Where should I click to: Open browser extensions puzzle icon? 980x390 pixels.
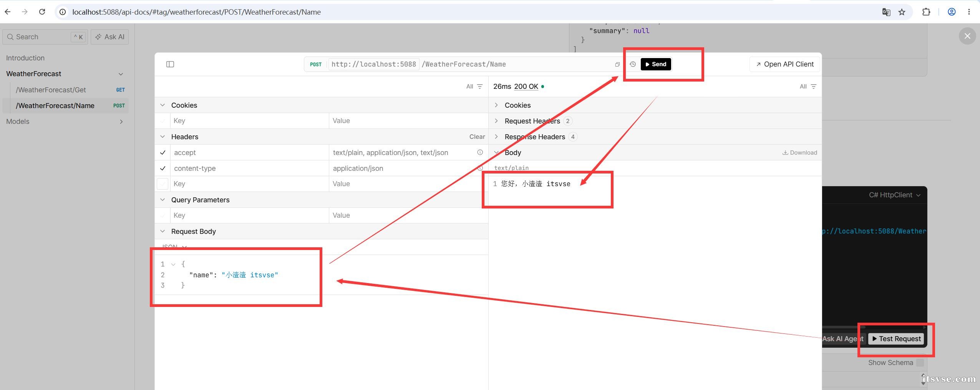click(926, 12)
